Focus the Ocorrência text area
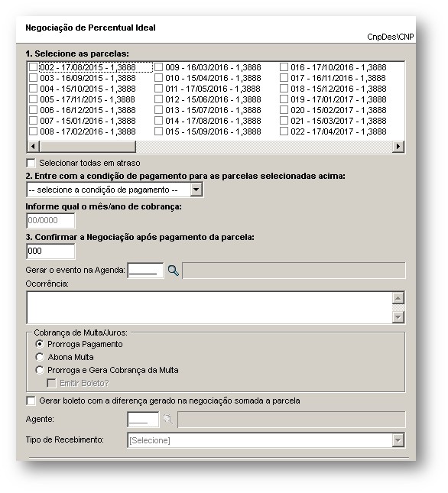 click(x=209, y=308)
